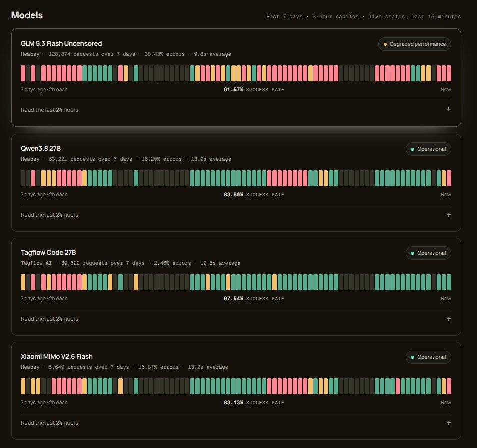
Task: Open Qwen3.8 27B 'Read the last 24 hours'
Action: coord(49,215)
